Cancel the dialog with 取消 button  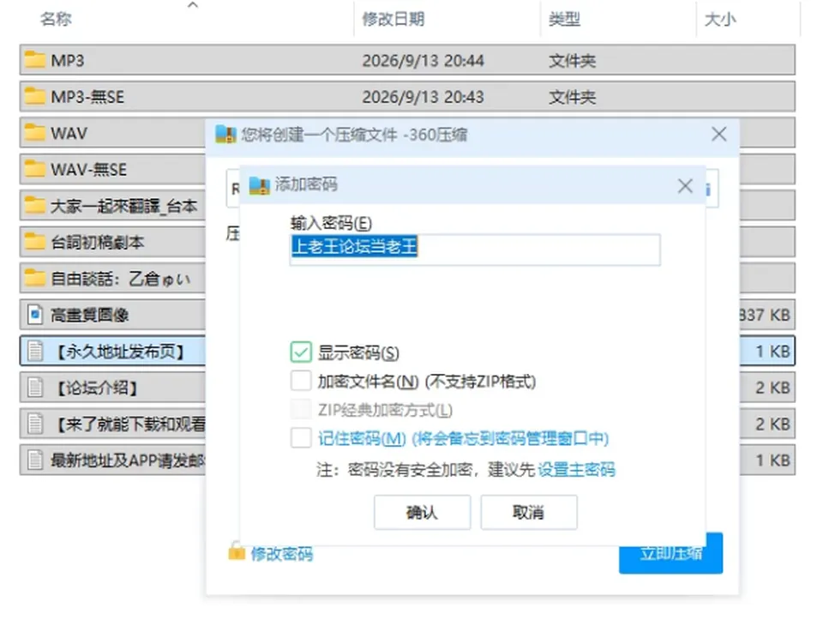(x=529, y=512)
